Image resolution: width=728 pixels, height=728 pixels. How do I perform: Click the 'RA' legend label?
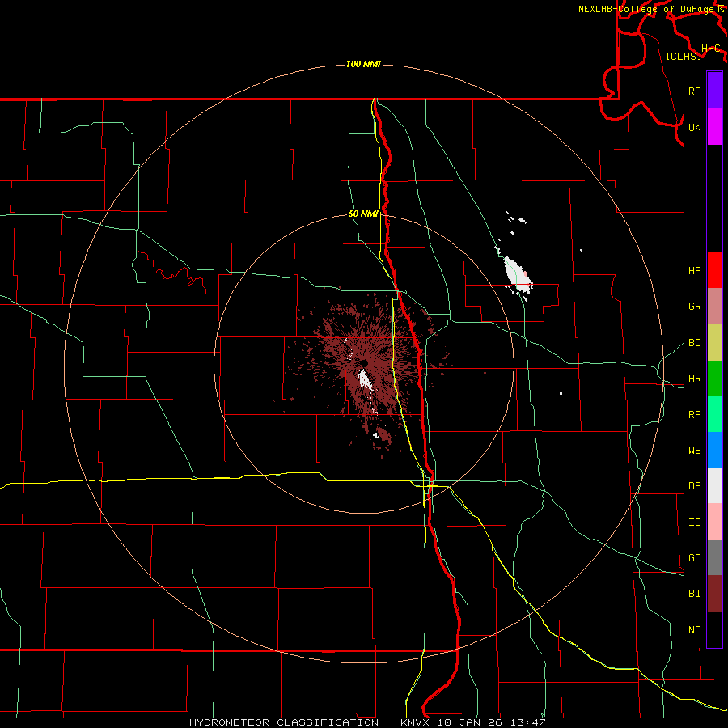(x=694, y=415)
